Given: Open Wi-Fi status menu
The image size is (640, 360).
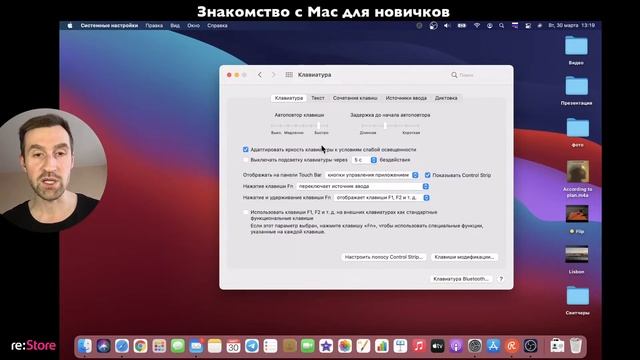Looking at the screenshot, I should coord(477,25).
